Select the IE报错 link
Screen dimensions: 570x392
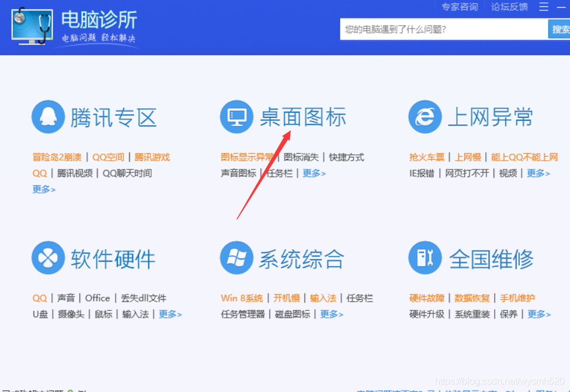point(422,173)
